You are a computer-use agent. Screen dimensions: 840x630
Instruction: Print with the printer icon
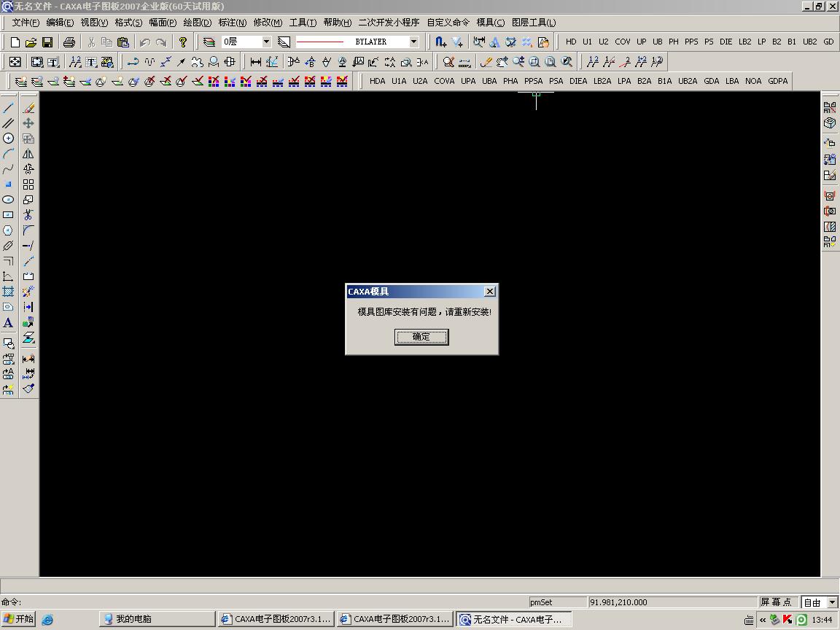point(69,42)
